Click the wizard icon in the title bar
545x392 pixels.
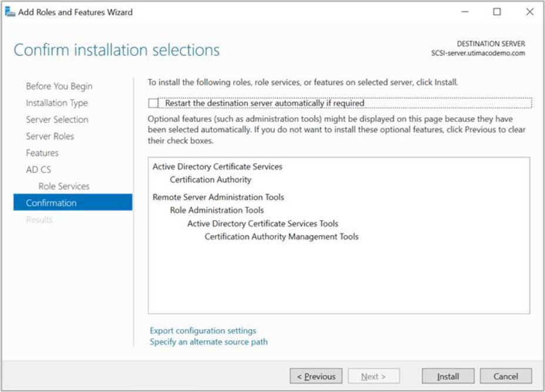point(11,12)
